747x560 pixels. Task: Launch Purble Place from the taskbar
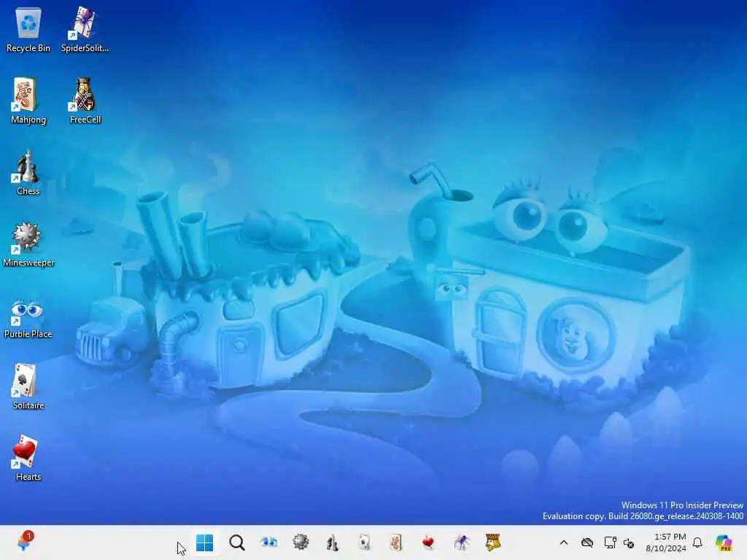coord(268,542)
